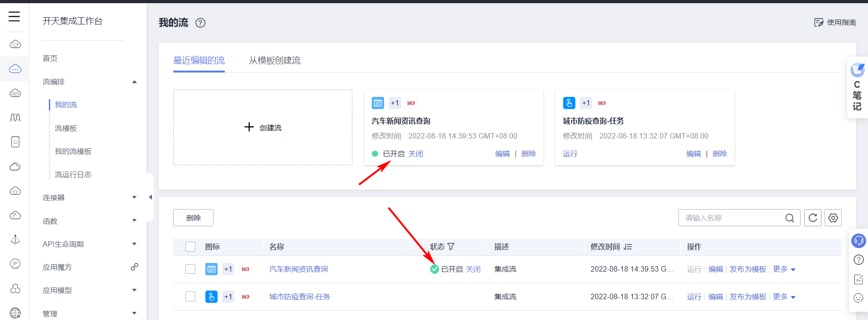
Task: Click the IP badge icon in left rail
Action: (15, 264)
